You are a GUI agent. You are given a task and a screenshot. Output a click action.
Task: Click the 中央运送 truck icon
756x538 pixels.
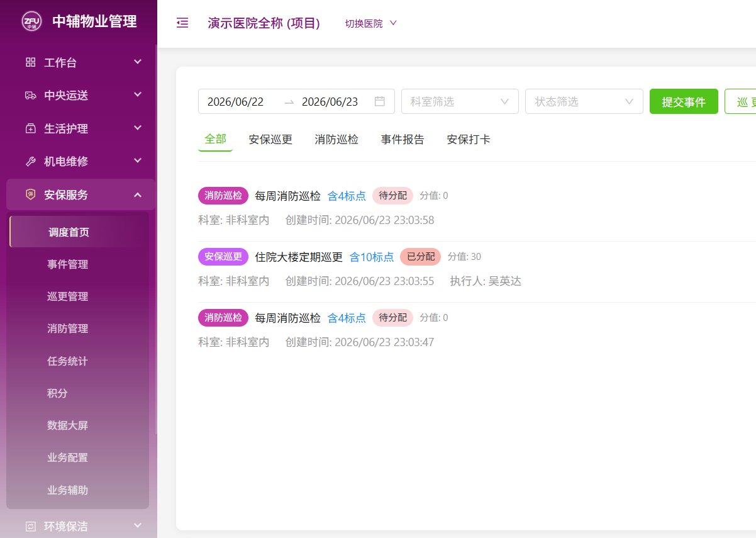coord(30,95)
